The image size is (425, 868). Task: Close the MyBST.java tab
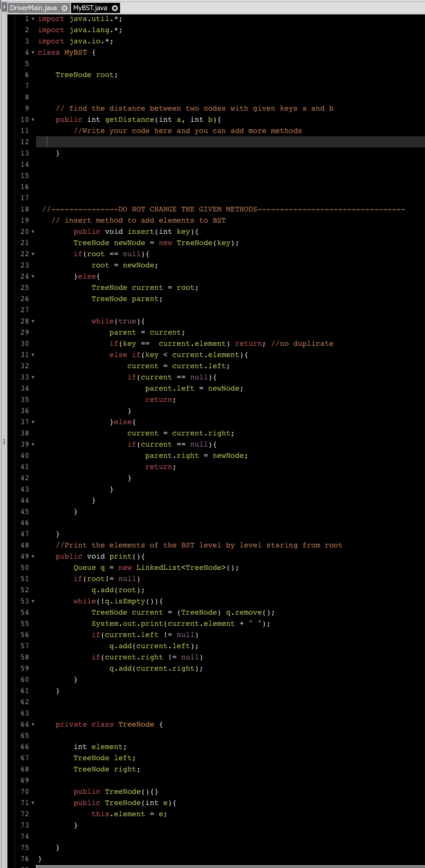pyautogui.click(x=114, y=8)
